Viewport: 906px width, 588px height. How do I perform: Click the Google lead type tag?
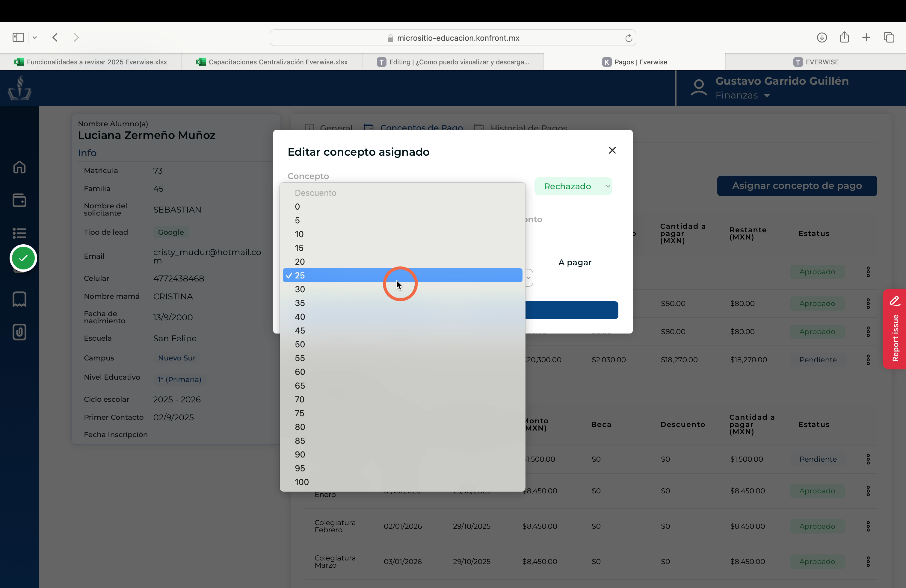coord(171,232)
